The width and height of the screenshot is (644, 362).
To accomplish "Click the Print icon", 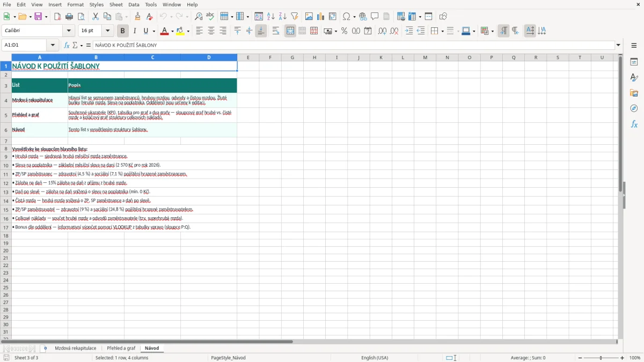I will pos(69,17).
